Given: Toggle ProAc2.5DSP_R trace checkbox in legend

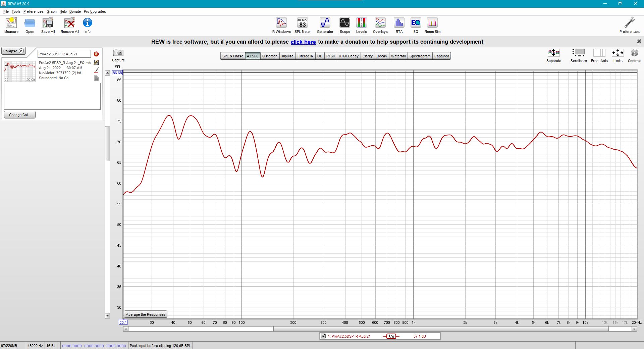Looking at the screenshot, I should [x=323, y=336].
